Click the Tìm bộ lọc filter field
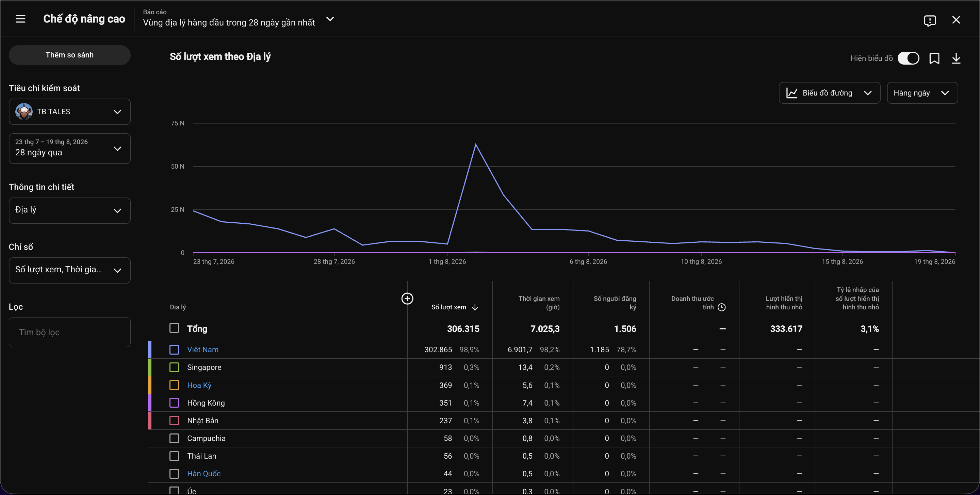 point(70,332)
